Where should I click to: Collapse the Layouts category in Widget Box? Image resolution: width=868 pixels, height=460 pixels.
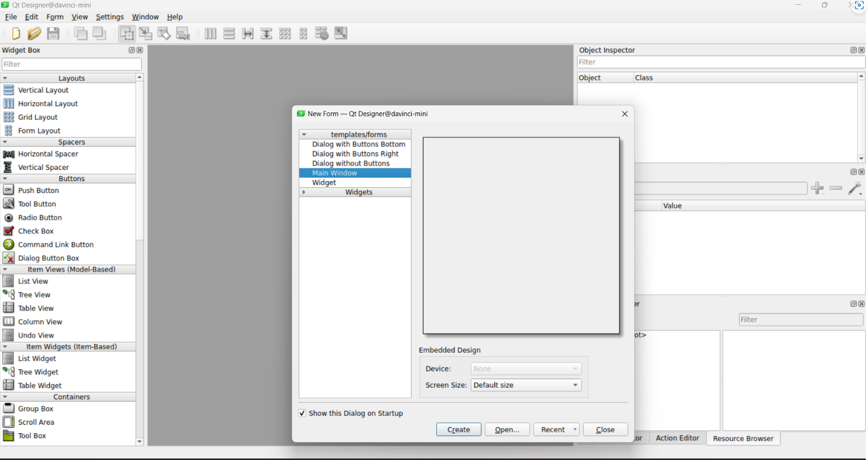[5, 78]
